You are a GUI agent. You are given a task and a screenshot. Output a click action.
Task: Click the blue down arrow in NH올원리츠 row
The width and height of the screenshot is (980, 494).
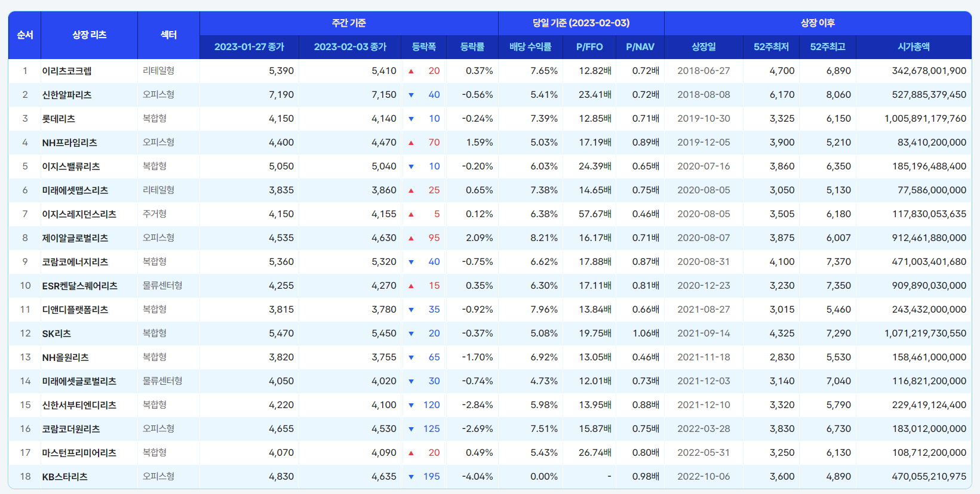click(x=411, y=357)
